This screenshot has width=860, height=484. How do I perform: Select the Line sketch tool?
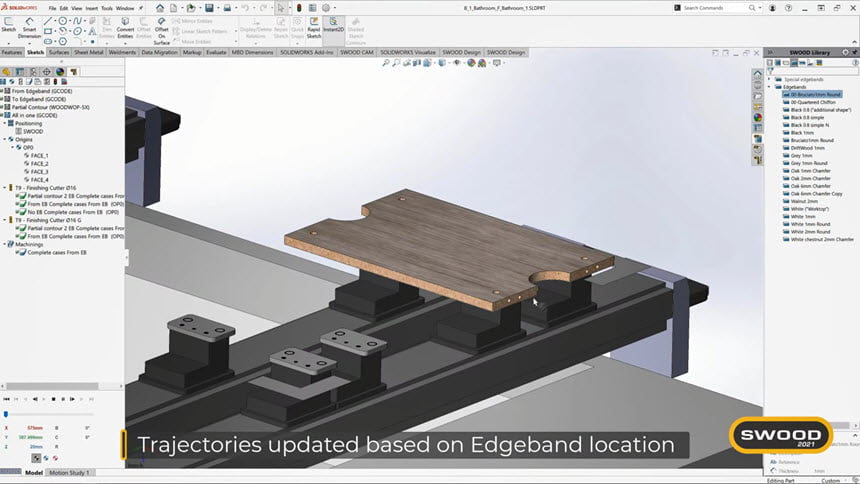(48, 21)
